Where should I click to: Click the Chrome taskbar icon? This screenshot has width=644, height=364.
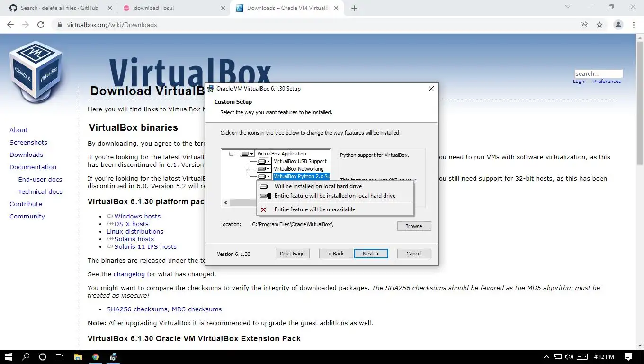96,357
